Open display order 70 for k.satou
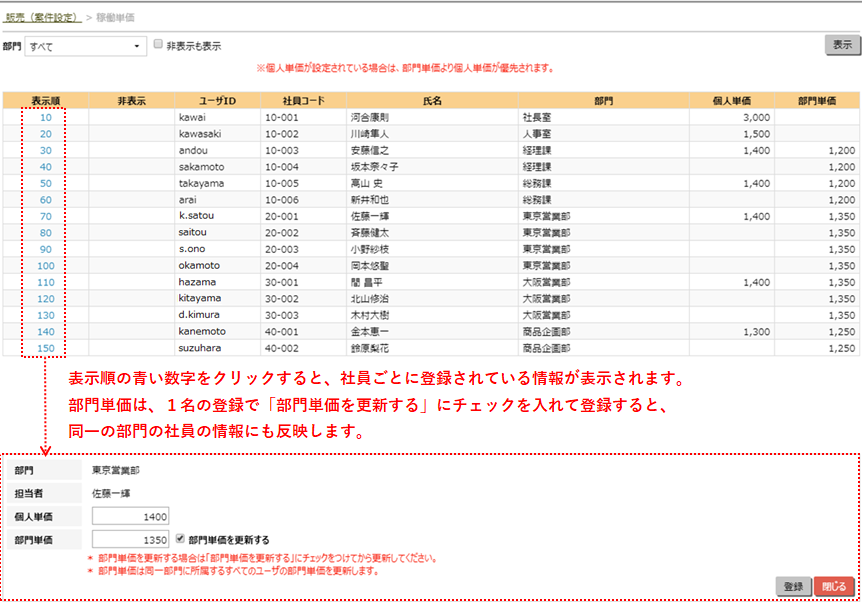This screenshot has width=862, height=602. coord(46,216)
